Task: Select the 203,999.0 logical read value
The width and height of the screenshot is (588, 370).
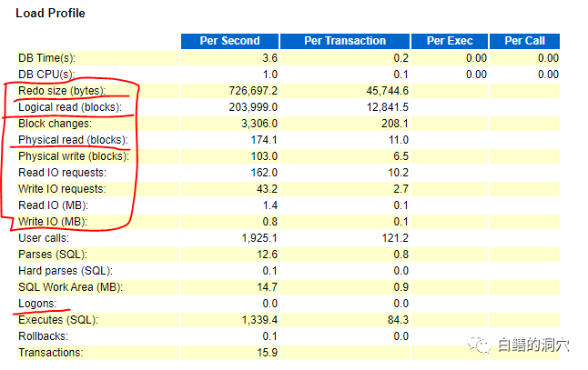Action: 251,107
